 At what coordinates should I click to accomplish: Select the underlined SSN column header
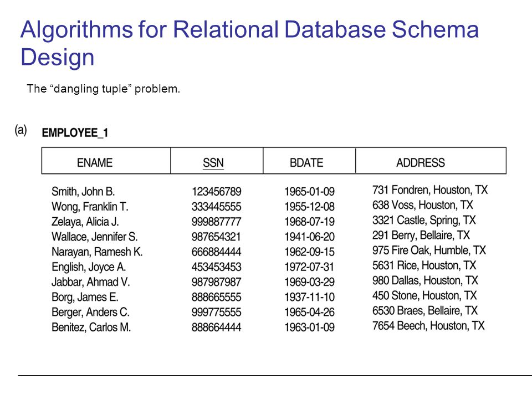click(x=213, y=163)
